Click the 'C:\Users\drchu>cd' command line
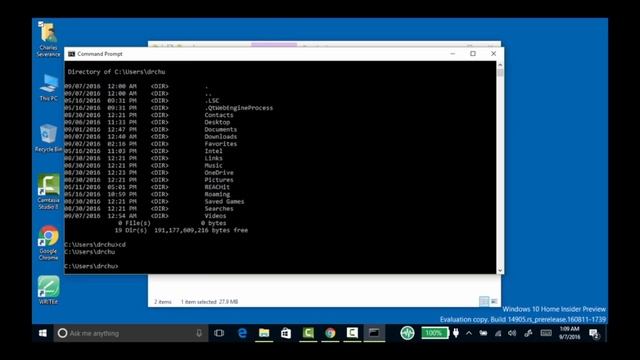 pyautogui.click(x=95, y=244)
